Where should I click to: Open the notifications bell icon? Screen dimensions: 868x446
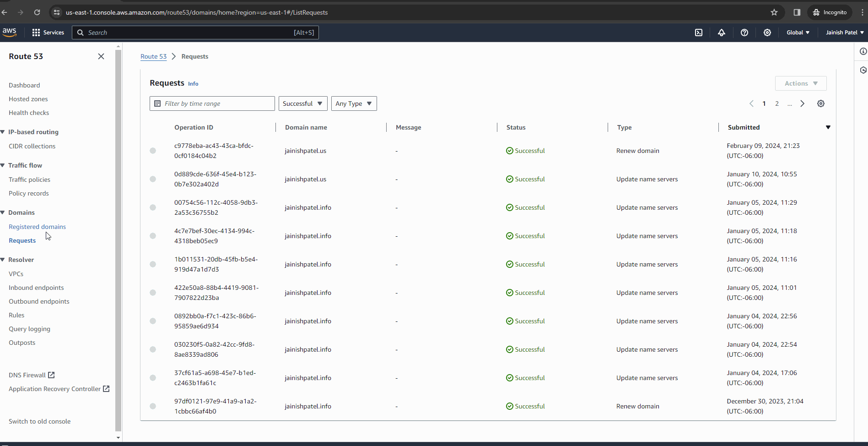(722, 33)
